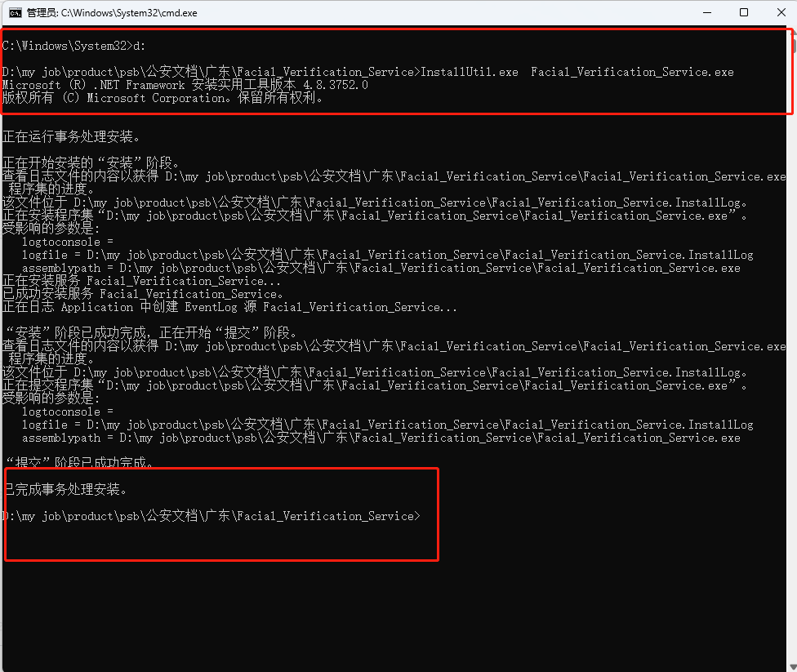The height and width of the screenshot is (672, 797).
Task: Click the window title '管理员: C:\Windows\System32\cmd.exe'
Action: click(x=112, y=13)
